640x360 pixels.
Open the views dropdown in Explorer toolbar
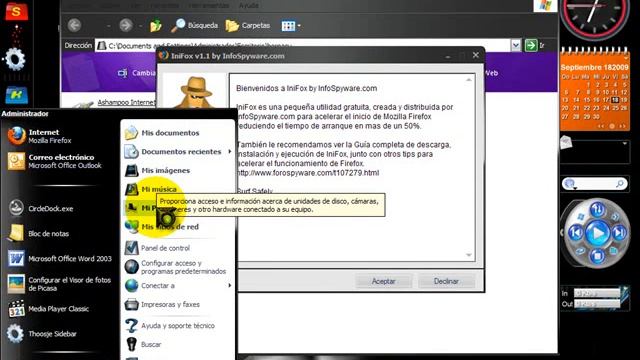[291, 26]
